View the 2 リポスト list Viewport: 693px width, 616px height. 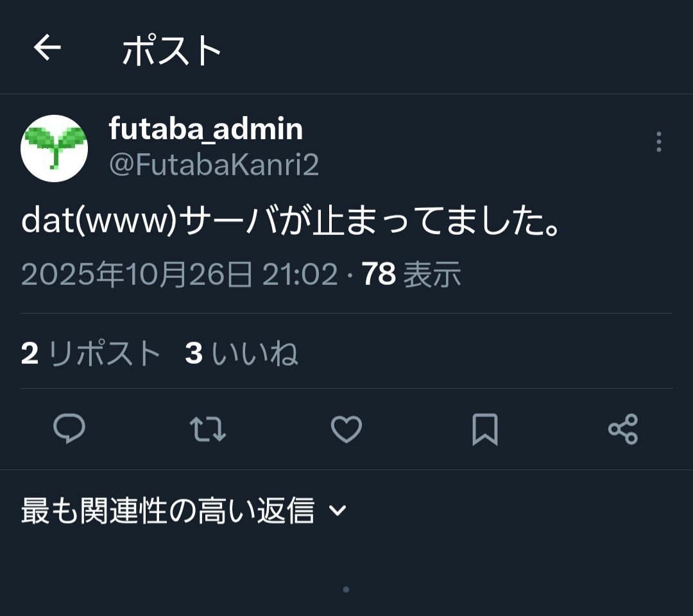90,354
